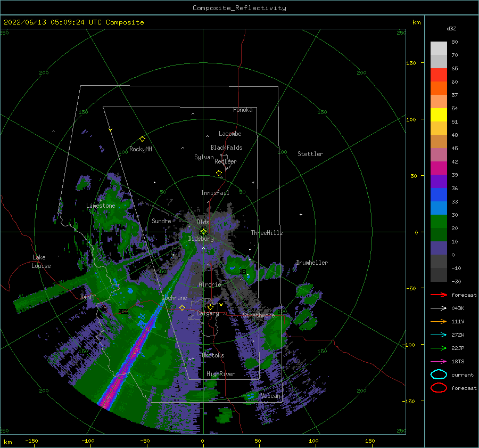Viewport: 479px width, 448px height.
Task: Pick the slate purple swatch between 10 and 0
Action: tap(439, 248)
